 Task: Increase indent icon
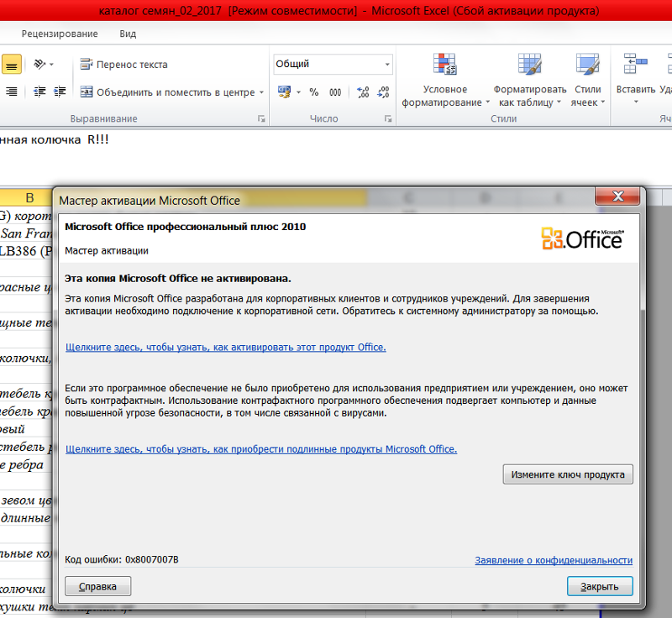click(x=60, y=92)
